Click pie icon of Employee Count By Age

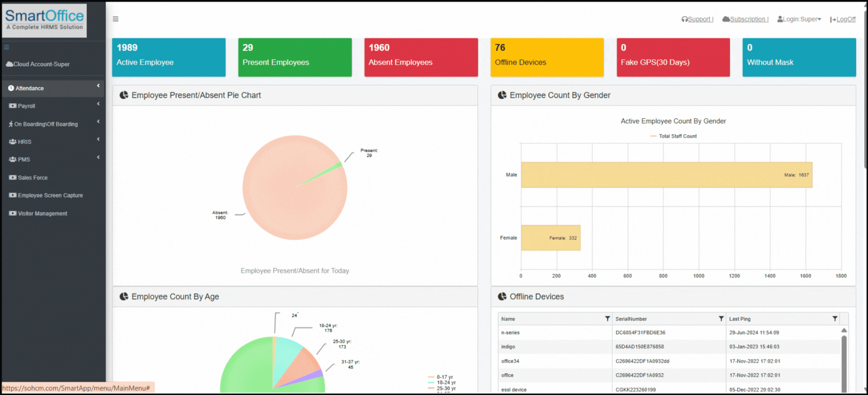pyautogui.click(x=123, y=296)
